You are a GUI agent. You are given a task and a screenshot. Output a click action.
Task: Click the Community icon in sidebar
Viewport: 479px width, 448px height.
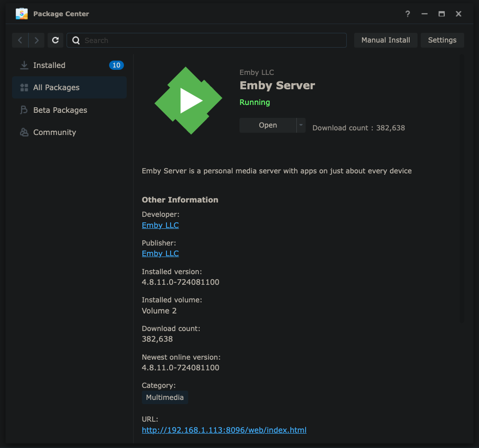point(24,132)
